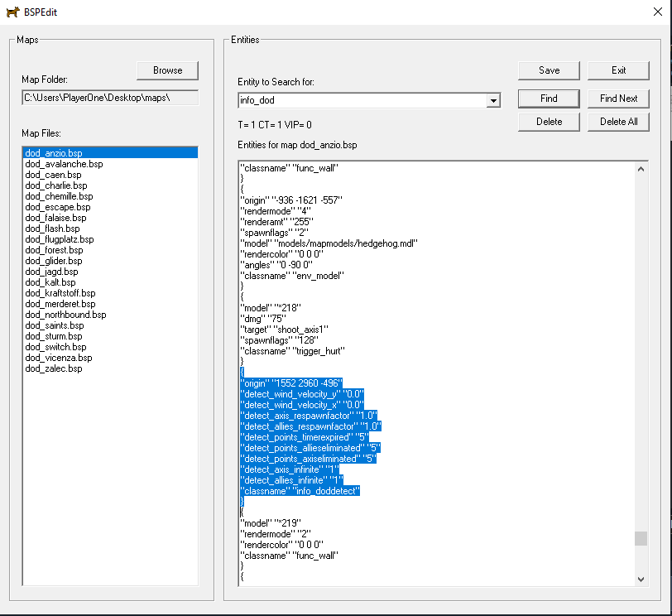
Task: Click the "model" "*218" line
Action: (271, 308)
